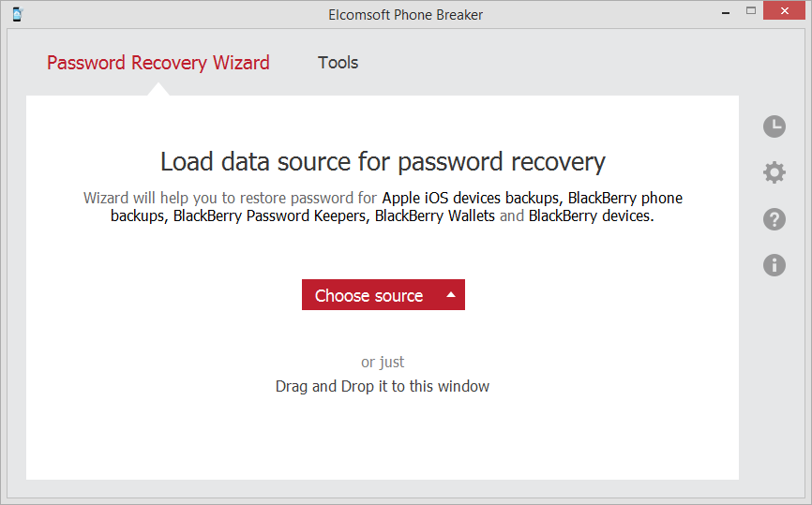
Task: Click the 'BlackBerry Wallets' text
Action: click(x=435, y=215)
